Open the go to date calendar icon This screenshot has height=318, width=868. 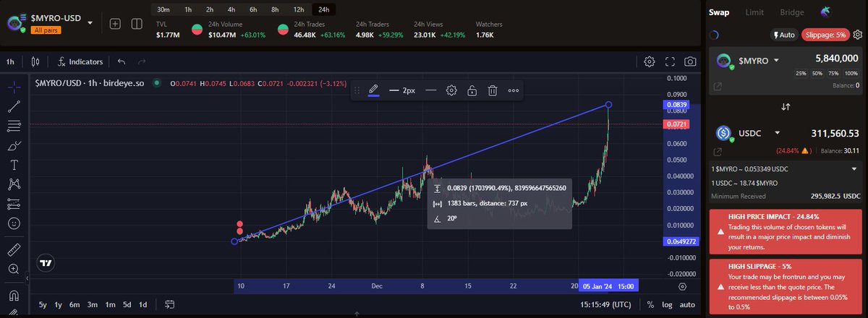170,304
